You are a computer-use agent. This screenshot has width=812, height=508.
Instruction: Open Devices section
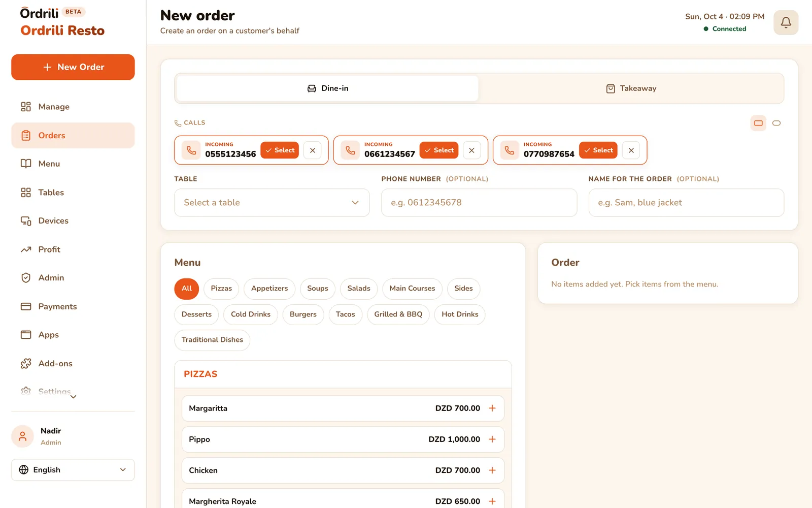click(73, 221)
